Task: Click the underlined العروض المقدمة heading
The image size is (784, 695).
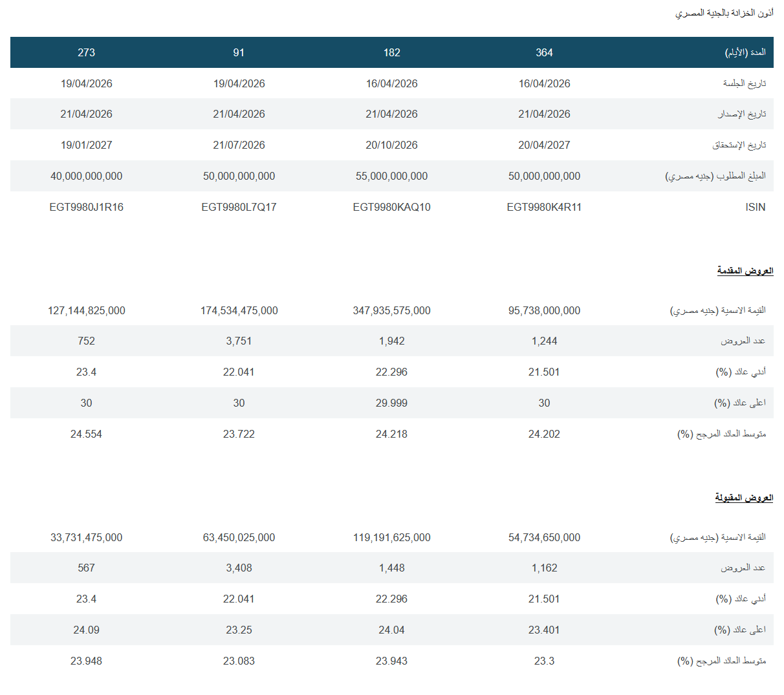Action: (745, 271)
